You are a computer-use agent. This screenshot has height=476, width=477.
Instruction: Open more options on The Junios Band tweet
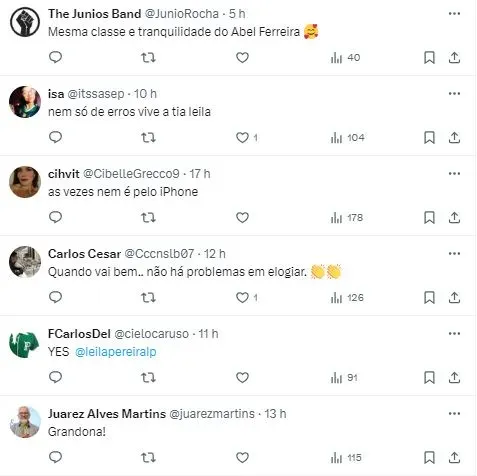click(x=454, y=14)
